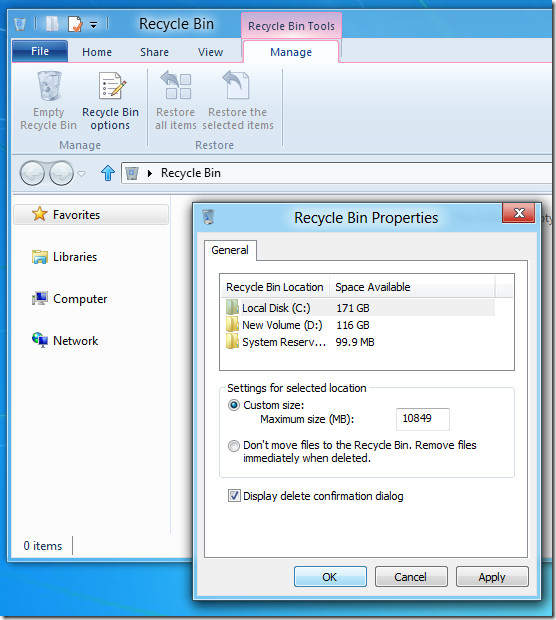Click the 171 GB space value

point(353,308)
